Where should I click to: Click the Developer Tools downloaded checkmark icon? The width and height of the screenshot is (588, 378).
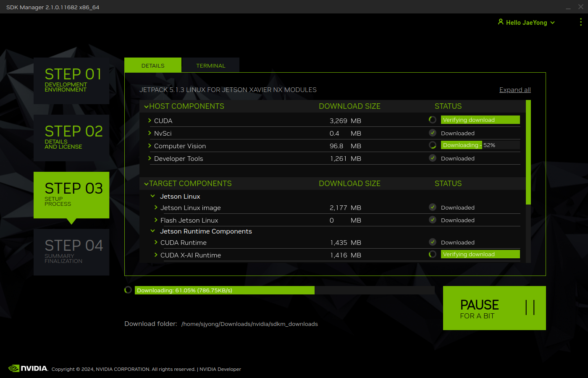click(432, 158)
